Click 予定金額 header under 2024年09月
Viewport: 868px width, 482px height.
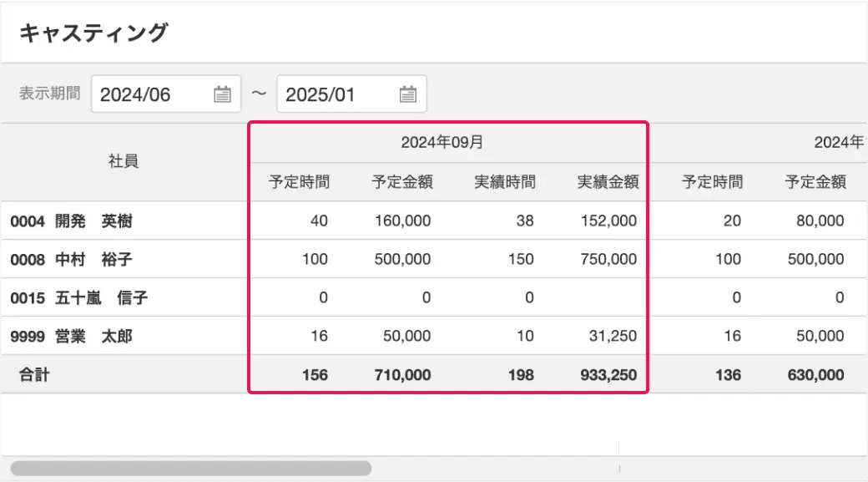[402, 182]
